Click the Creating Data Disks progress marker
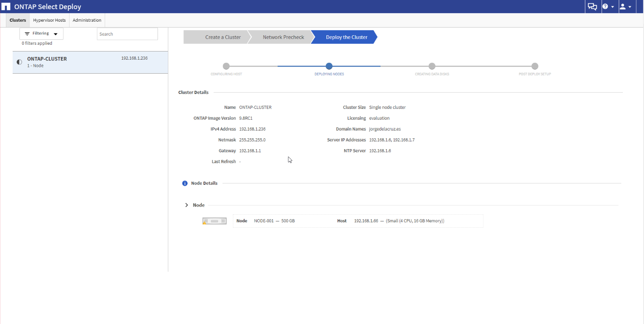This screenshot has height=324, width=644. (432, 66)
